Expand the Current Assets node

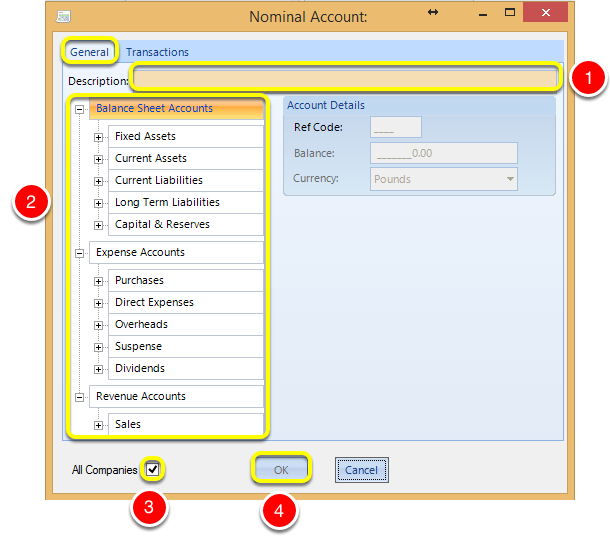(98, 159)
